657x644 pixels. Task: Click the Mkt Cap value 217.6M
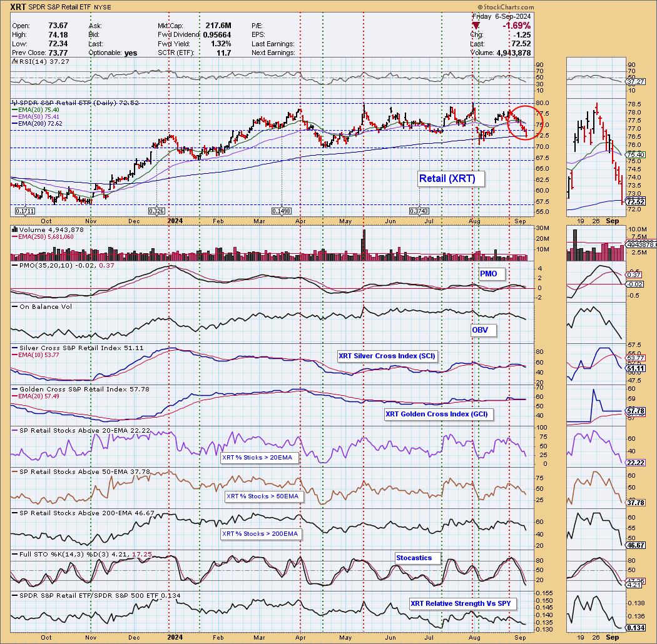point(218,26)
